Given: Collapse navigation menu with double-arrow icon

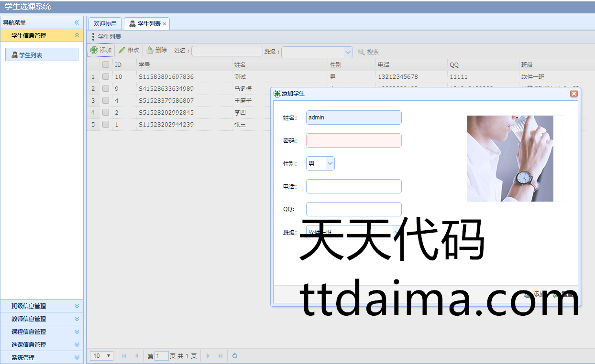Looking at the screenshot, I should click(x=77, y=22).
